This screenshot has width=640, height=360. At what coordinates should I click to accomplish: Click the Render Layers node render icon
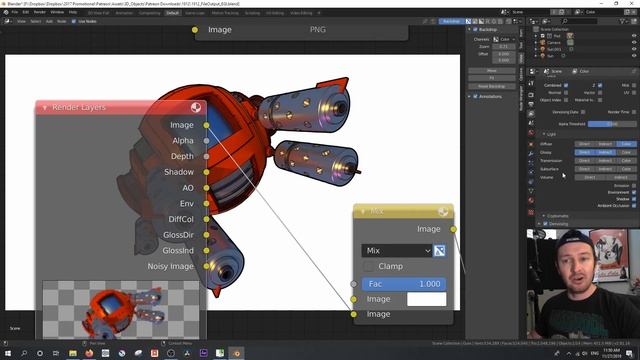point(196,107)
